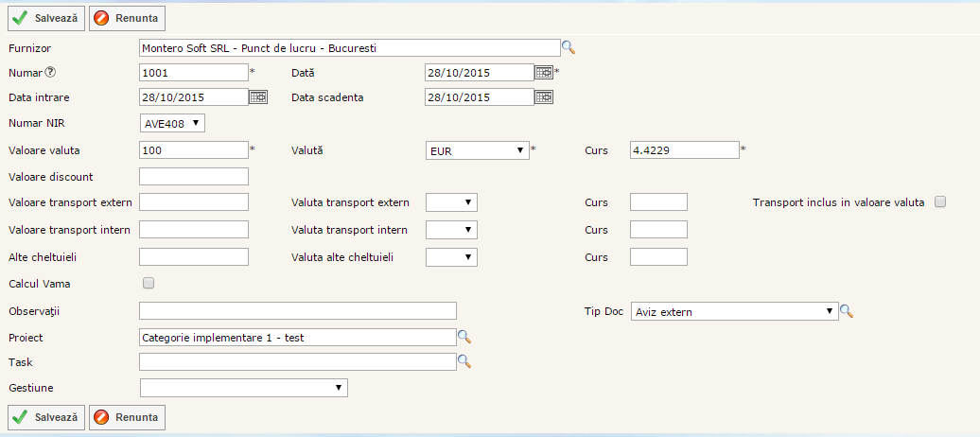Check Transport inclus in valoare valuta
The height and width of the screenshot is (437, 980).
(x=940, y=201)
